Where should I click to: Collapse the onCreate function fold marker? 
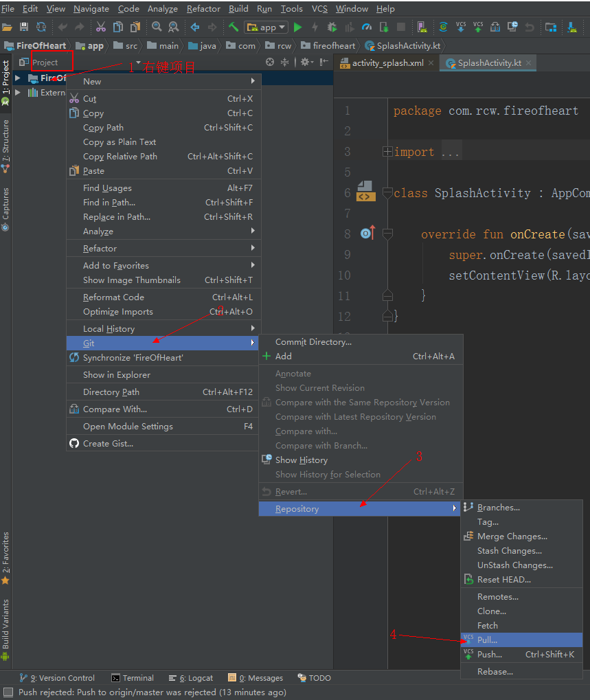coord(387,234)
